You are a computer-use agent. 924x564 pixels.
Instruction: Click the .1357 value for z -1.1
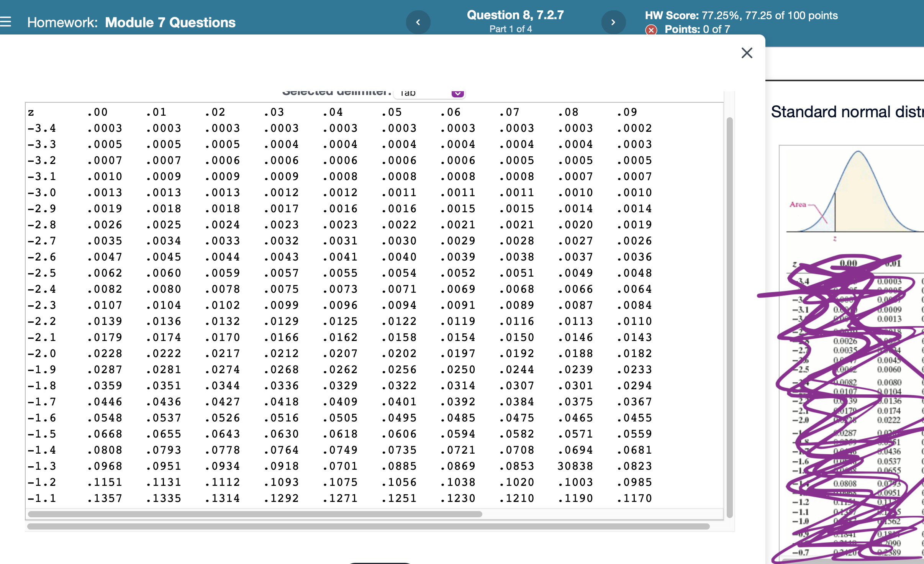click(105, 498)
